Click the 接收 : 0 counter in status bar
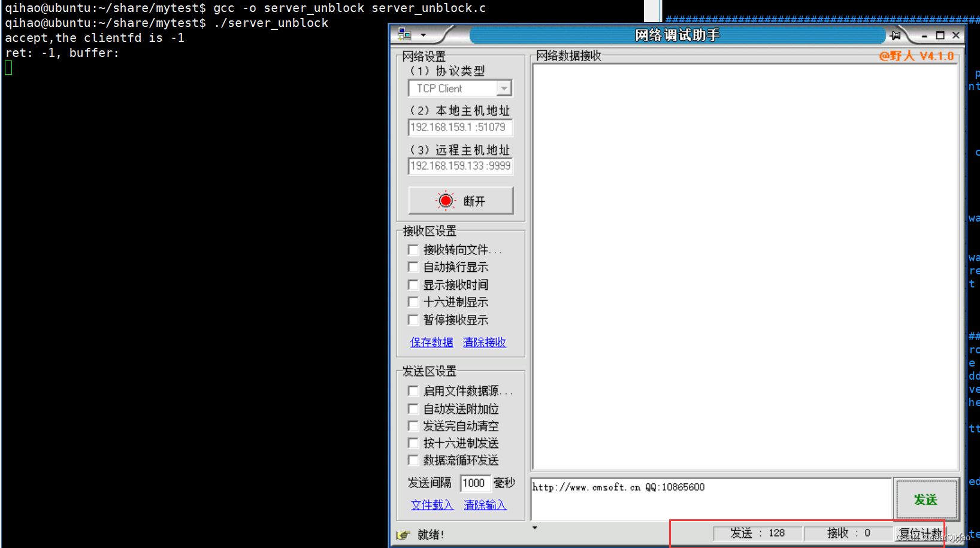 point(849,533)
